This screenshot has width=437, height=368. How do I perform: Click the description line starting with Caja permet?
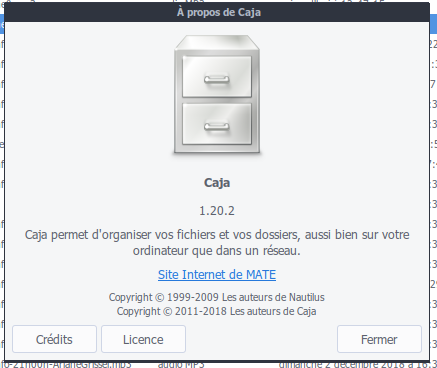pos(217,235)
